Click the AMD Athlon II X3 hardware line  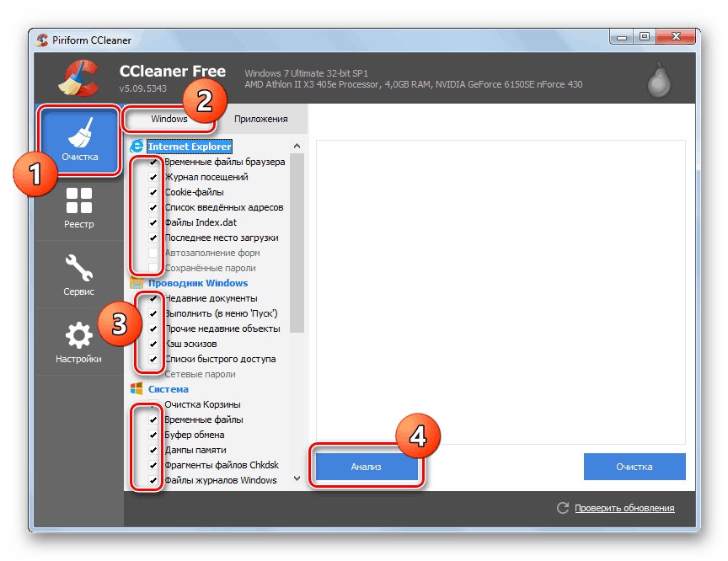pos(414,84)
